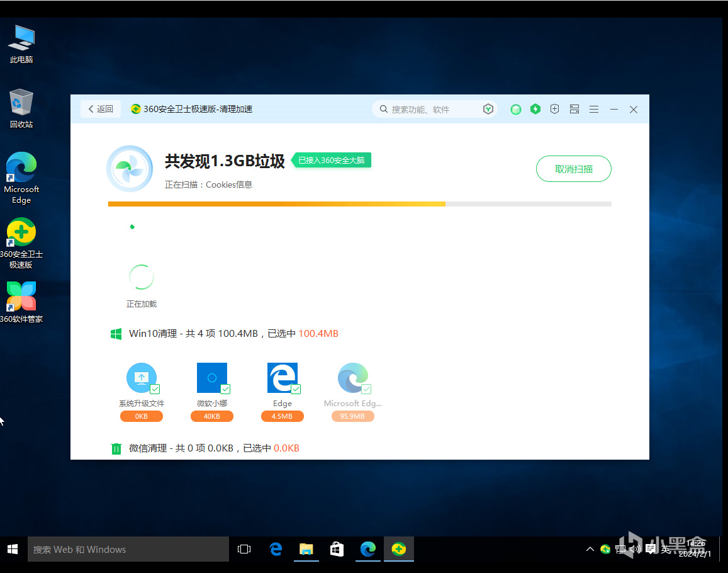Click the 正在加载 loading spinner

[141, 278]
